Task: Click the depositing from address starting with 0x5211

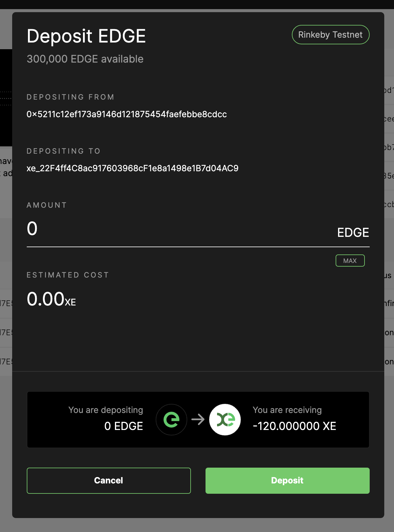Action: point(126,114)
